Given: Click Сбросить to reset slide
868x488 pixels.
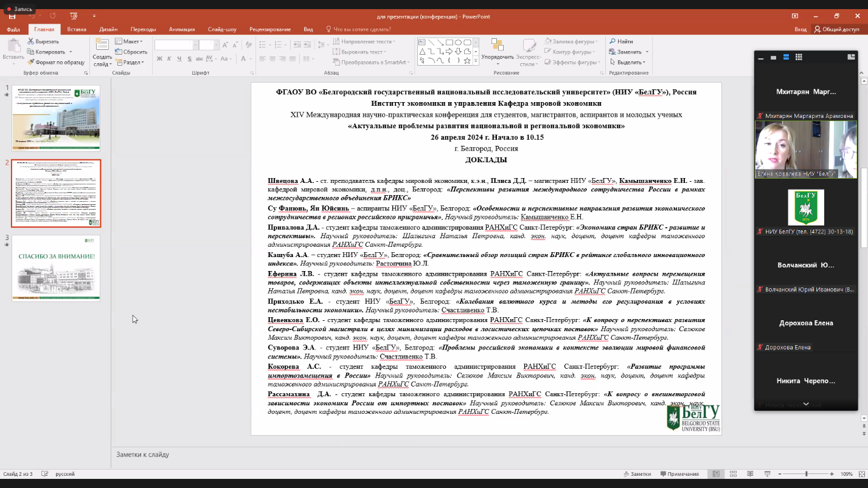Looking at the screenshot, I should click(x=131, y=52).
